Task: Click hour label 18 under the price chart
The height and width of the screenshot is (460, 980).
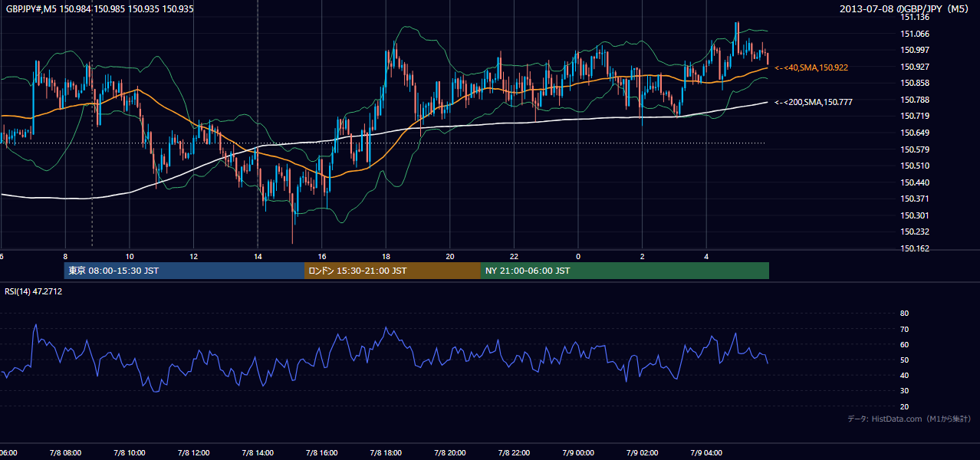Action: coord(386,257)
